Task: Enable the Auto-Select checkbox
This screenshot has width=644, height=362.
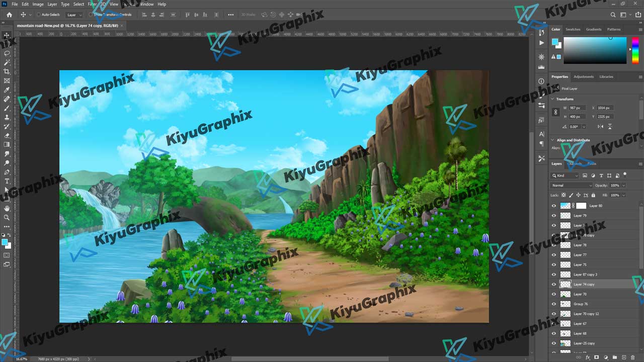Action: pyautogui.click(x=38, y=15)
